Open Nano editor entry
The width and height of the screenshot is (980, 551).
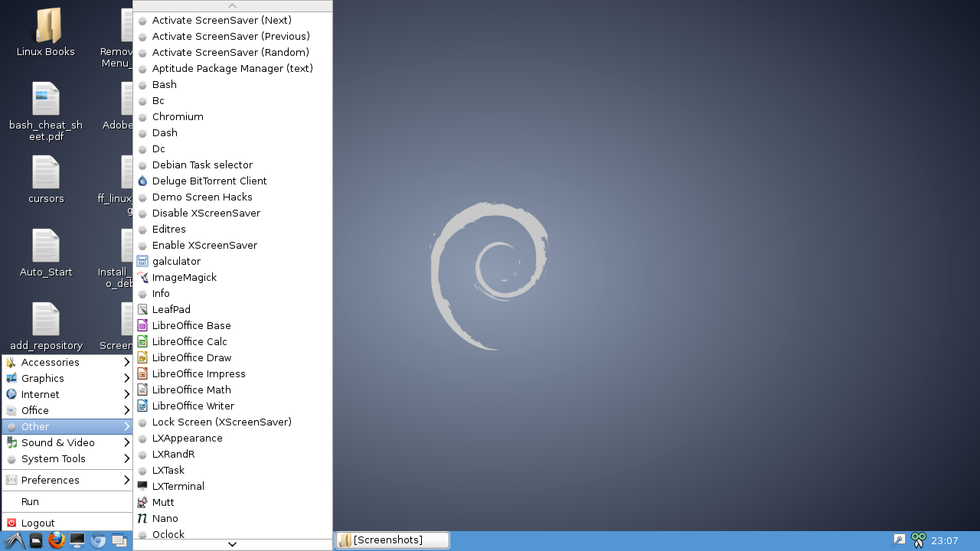point(233,519)
